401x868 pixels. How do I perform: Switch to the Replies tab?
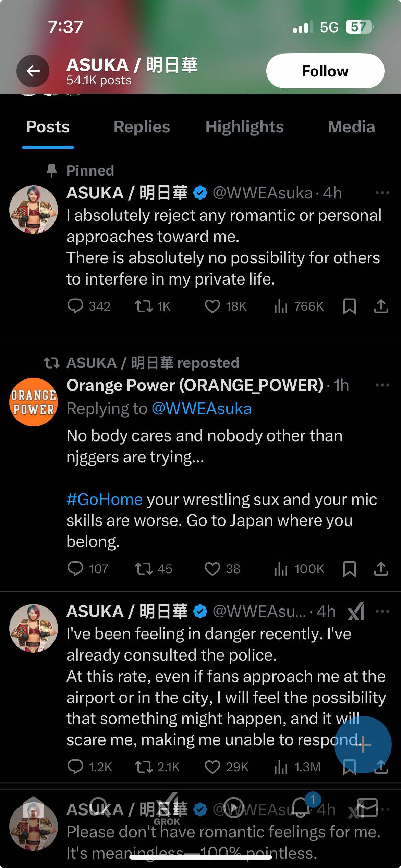[x=142, y=127]
